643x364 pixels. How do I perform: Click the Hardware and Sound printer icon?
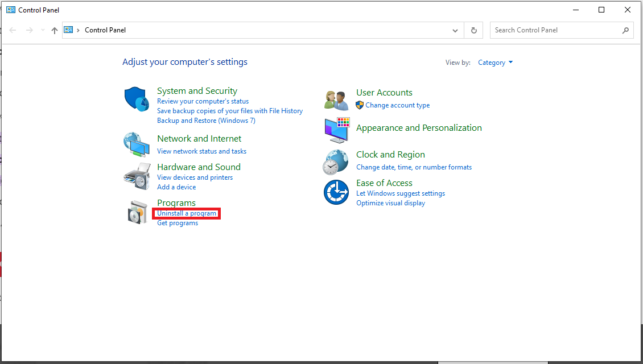137,176
